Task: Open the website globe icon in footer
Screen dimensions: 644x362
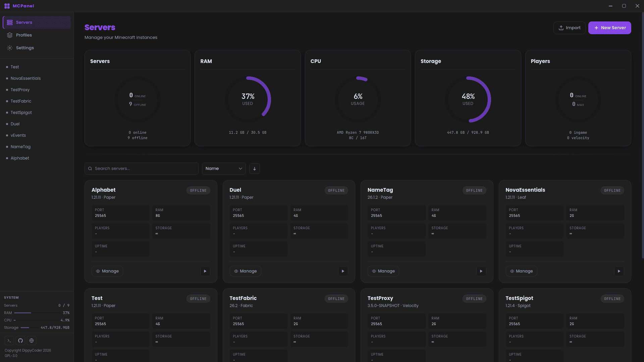Action: (x=32, y=341)
